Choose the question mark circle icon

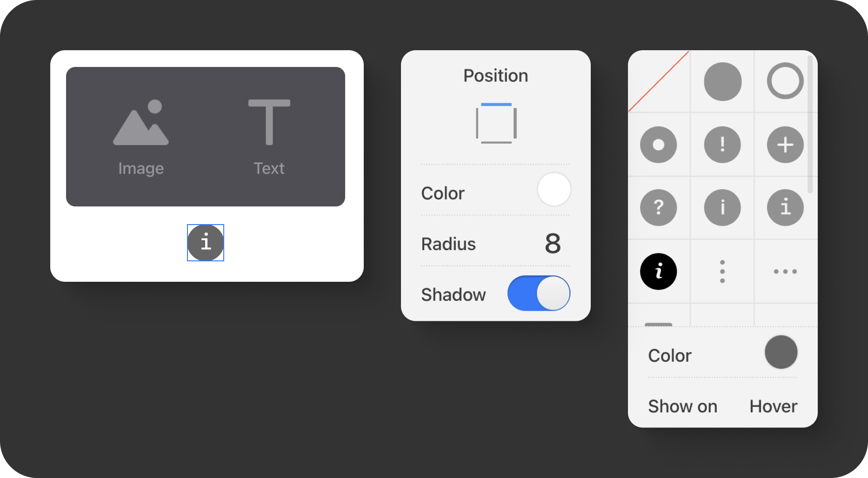click(x=659, y=208)
